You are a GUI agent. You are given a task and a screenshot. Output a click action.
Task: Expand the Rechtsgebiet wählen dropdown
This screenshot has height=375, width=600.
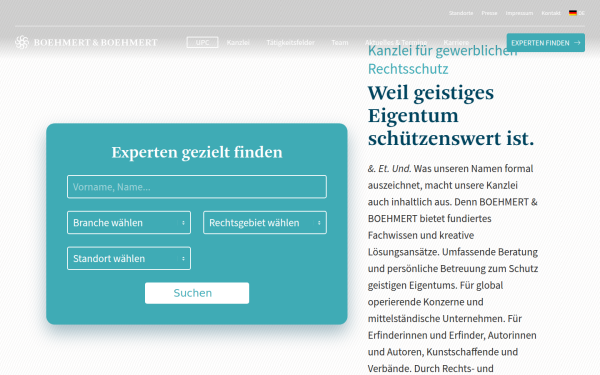point(265,223)
